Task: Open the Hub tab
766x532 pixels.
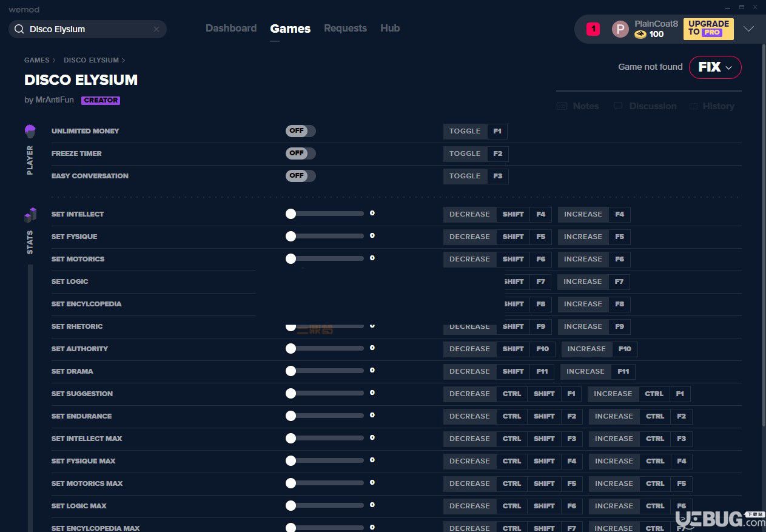Action: coord(390,29)
